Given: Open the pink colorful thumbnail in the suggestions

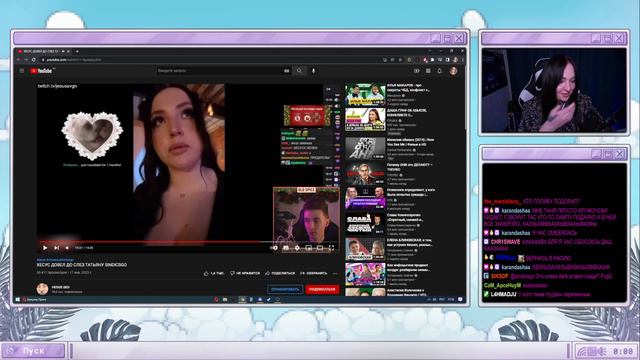Looking at the screenshot, I should pyautogui.click(x=365, y=274).
